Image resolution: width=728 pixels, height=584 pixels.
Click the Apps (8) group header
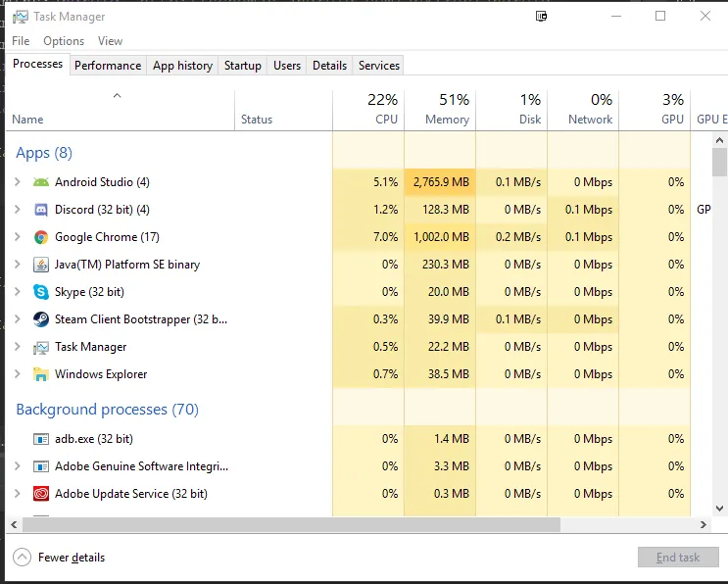pyautogui.click(x=44, y=153)
